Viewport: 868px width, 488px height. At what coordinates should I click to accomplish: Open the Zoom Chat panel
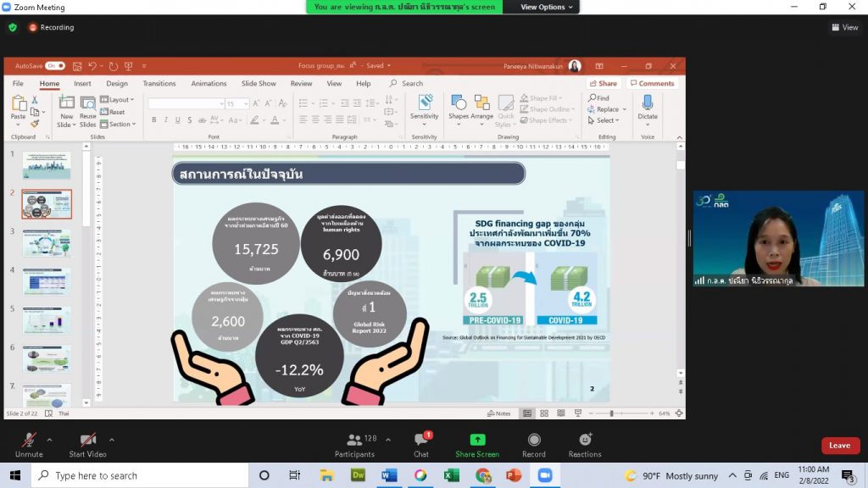click(x=421, y=440)
